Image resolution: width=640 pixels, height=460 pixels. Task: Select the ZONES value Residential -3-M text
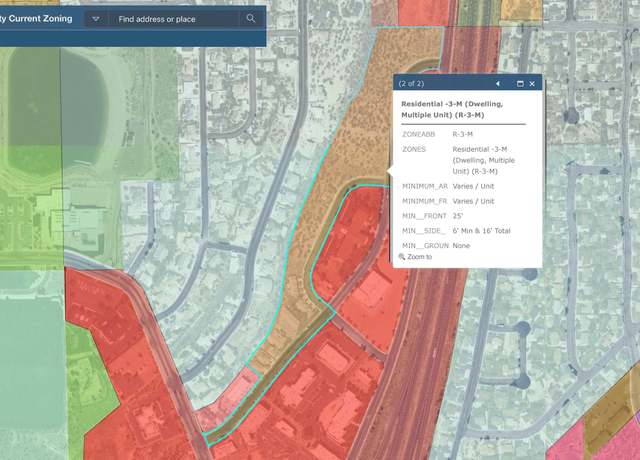pos(483,160)
